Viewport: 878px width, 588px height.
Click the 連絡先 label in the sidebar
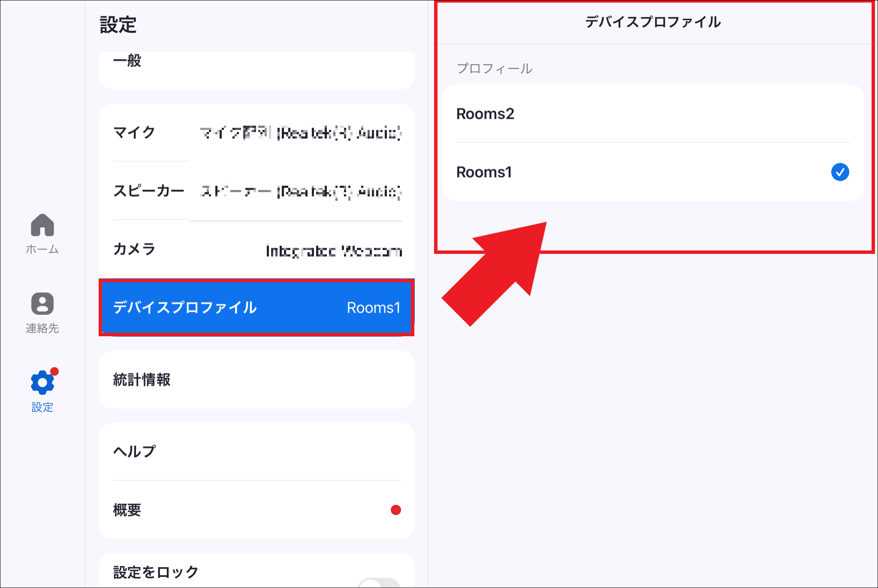coord(42,328)
